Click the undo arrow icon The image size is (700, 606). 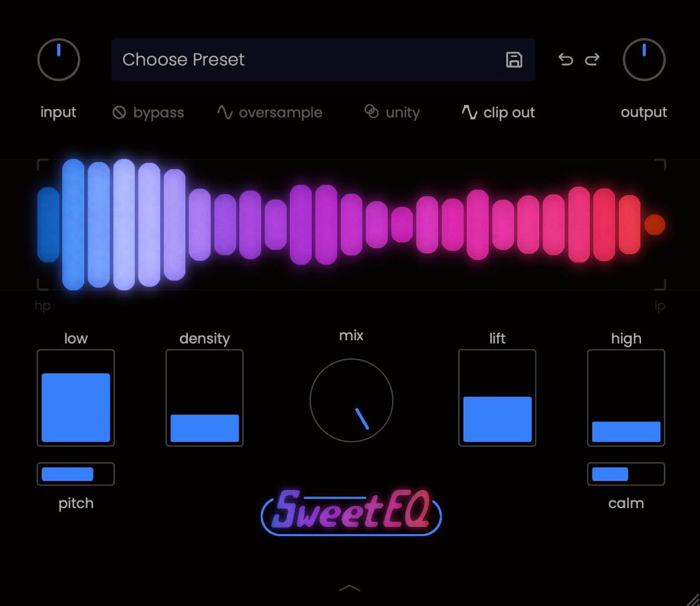coord(565,60)
